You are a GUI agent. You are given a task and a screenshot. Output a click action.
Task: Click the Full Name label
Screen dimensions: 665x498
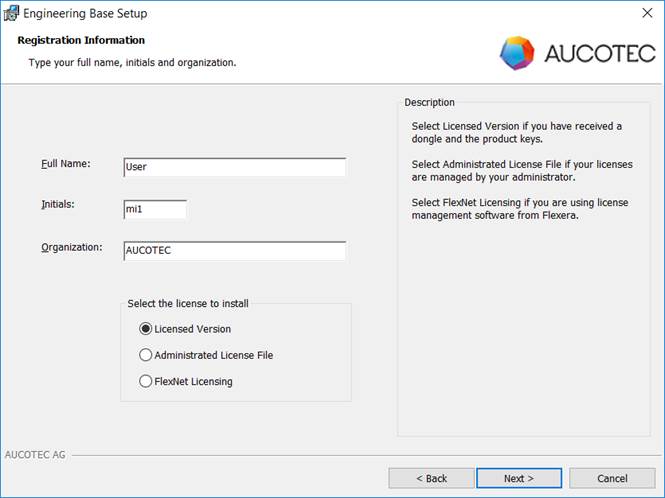pyautogui.click(x=66, y=164)
